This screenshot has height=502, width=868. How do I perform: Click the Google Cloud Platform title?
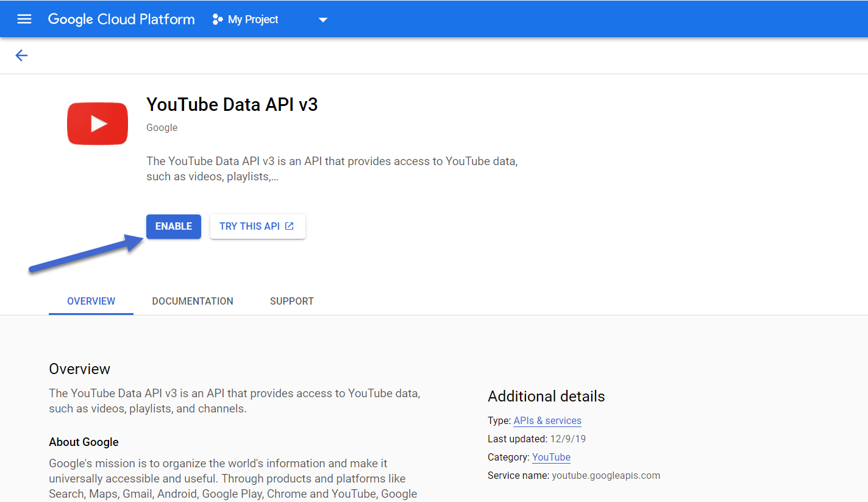(x=121, y=19)
